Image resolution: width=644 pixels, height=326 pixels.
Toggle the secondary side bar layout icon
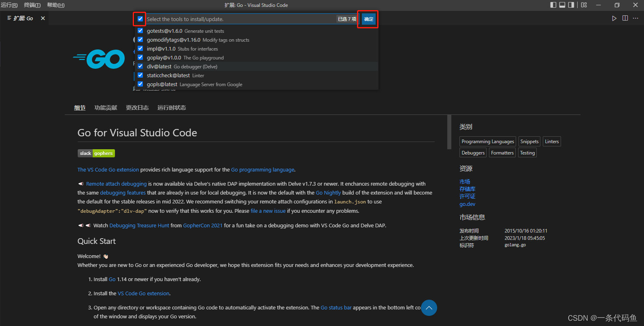click(571, 5)
